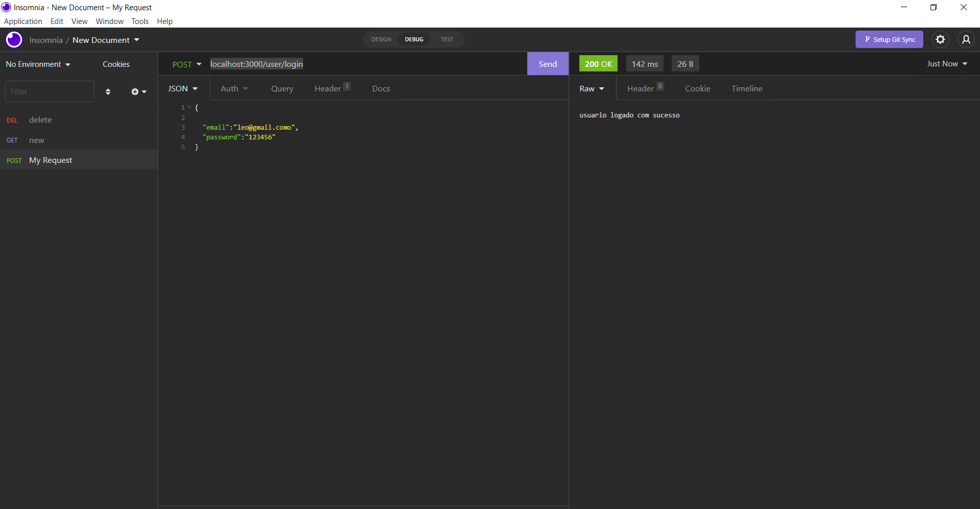The height and width of the screenshot is (509, 980).
Task: Open the JSON body type dropdown
Action: click(x=183, y=88)
